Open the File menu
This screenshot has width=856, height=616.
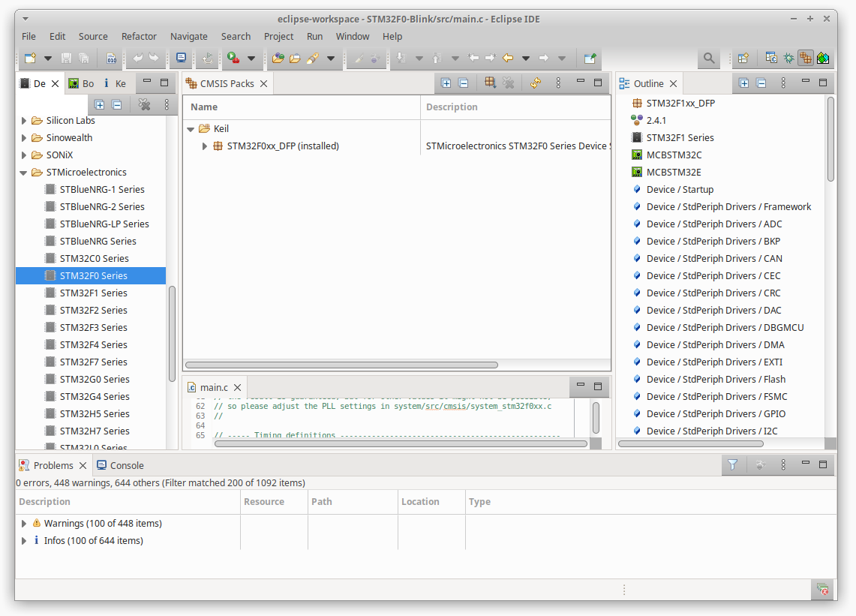pyautogui.click(x=29, y=36)
